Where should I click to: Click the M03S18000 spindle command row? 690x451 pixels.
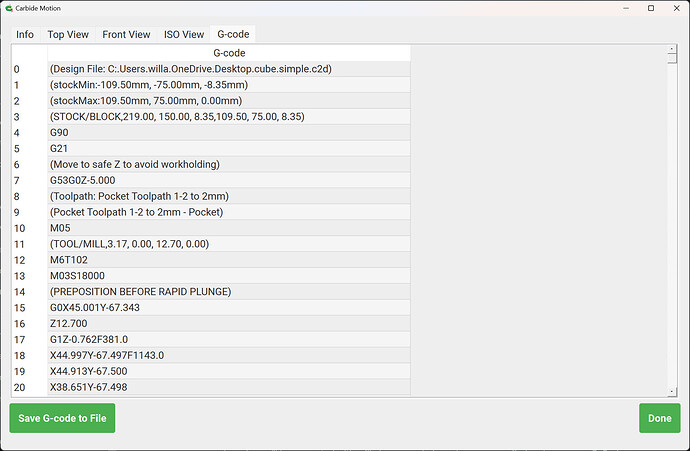(x=229, y=275)
